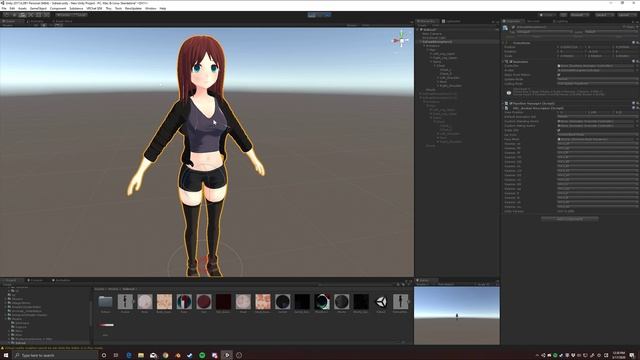Open the Lip Sync dropdown
This screenshot has height=360, width=640.
(x=597, y=135)
